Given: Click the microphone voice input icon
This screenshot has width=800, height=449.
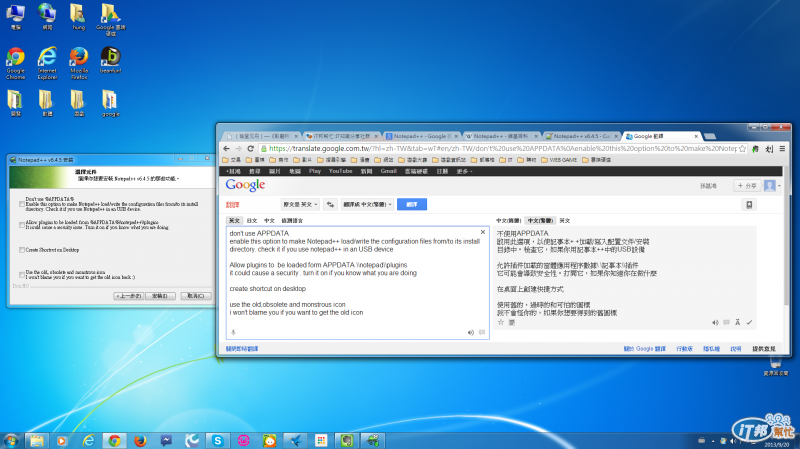Looking at the screenshot, I should pos(233,333).
